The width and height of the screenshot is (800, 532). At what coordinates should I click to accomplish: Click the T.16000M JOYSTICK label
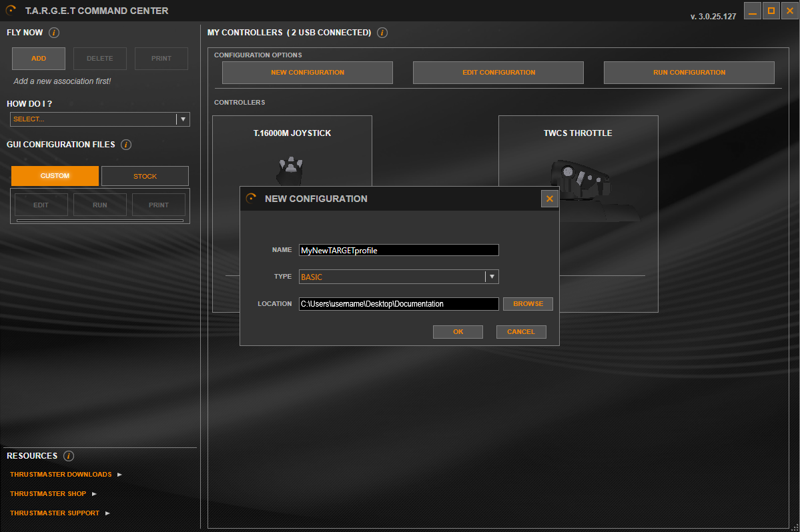(292, 133)
